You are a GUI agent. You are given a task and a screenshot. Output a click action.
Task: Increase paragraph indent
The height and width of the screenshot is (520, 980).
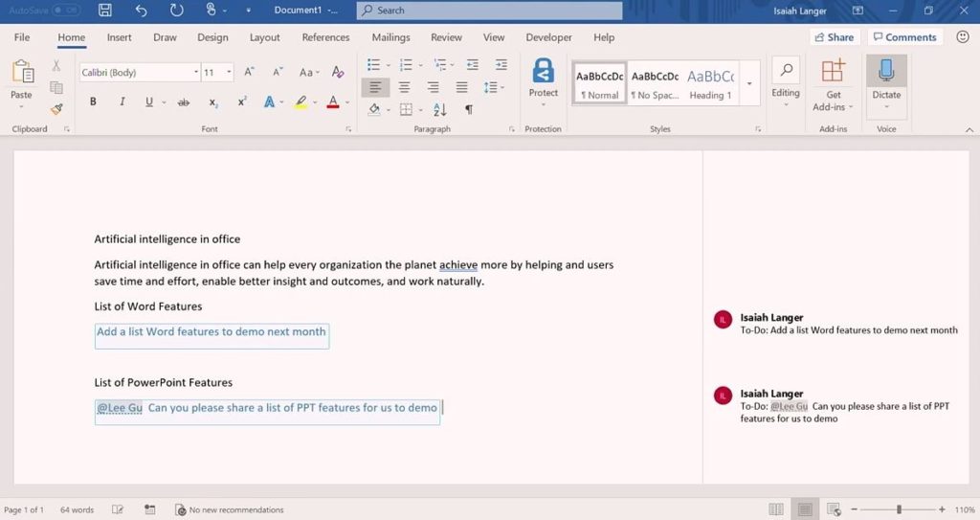[501, 65]
